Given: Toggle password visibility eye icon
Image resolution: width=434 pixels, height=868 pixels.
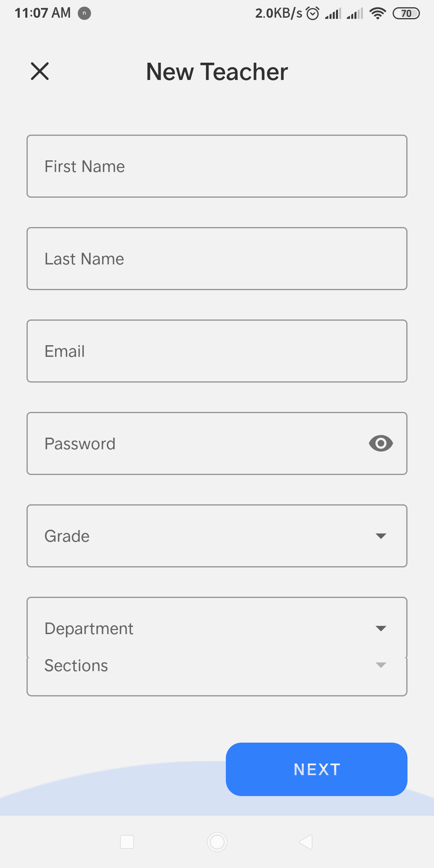Looking at the screenshot, I should tap(381, 443).
